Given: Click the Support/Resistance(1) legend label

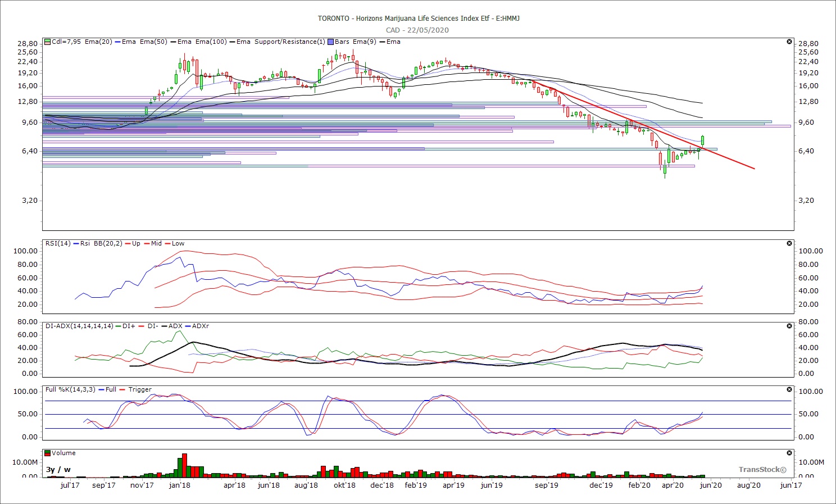Looking at the screenshot, I should [290, 42].
